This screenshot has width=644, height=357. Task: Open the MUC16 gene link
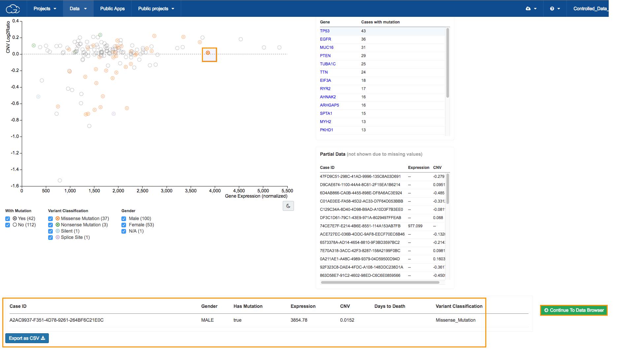(x=327, y=48)
